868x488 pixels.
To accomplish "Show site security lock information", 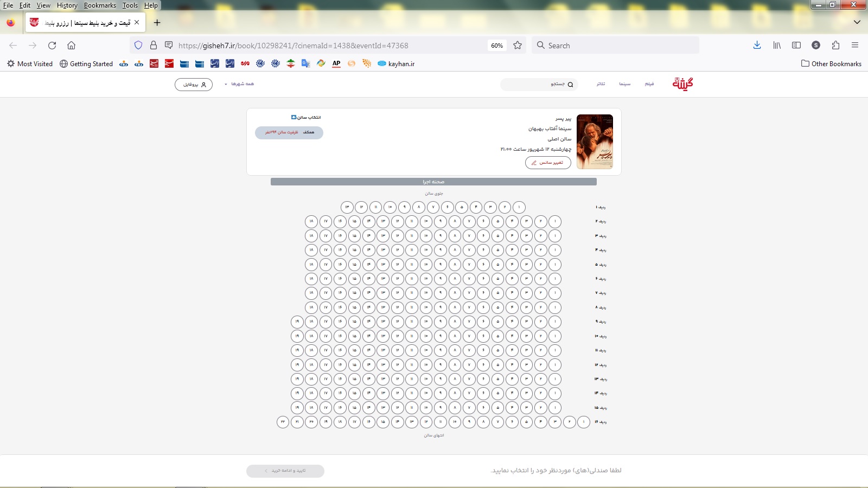I will click(x=154, y=46).
